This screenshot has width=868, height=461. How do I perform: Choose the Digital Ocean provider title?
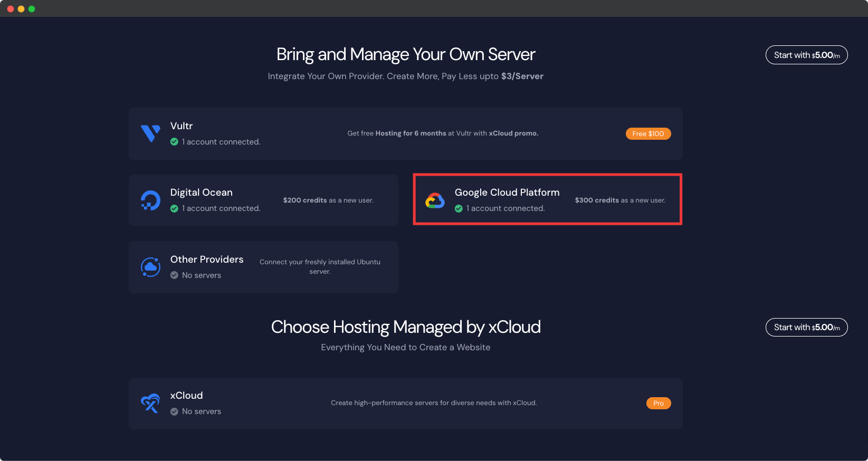[201, 193]
